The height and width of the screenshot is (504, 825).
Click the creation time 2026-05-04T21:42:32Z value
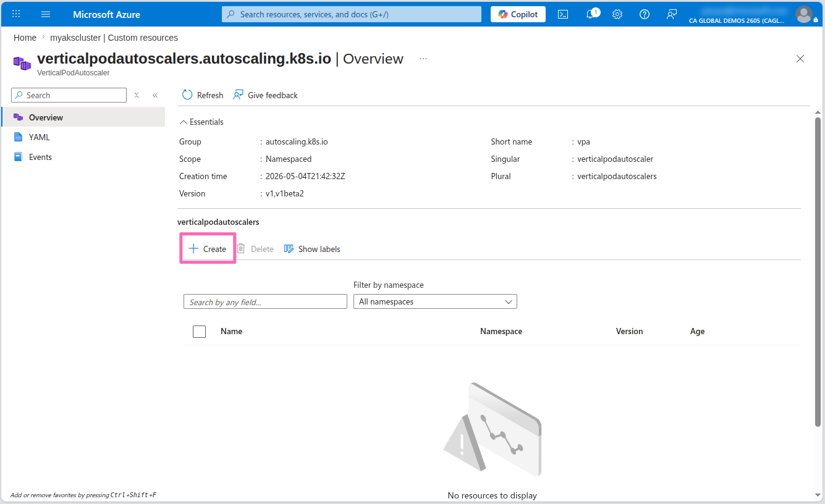click(x=305, y=176)
